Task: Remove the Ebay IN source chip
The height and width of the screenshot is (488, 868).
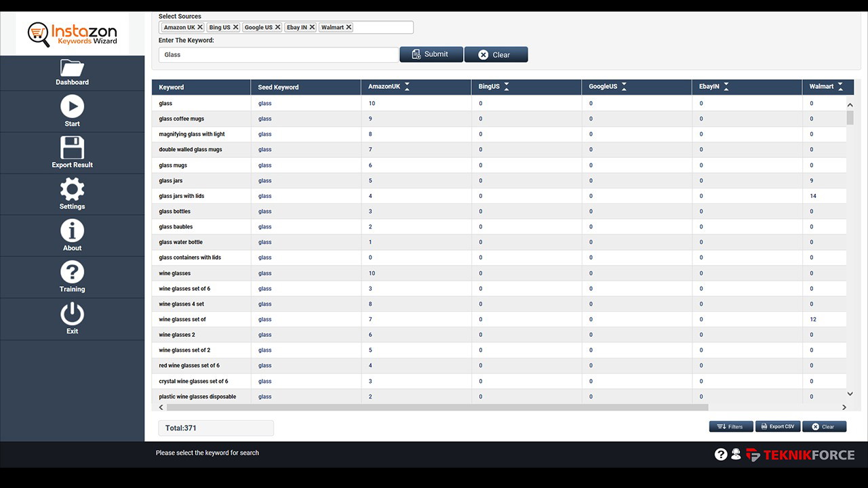Action: (x=311, y=27)
